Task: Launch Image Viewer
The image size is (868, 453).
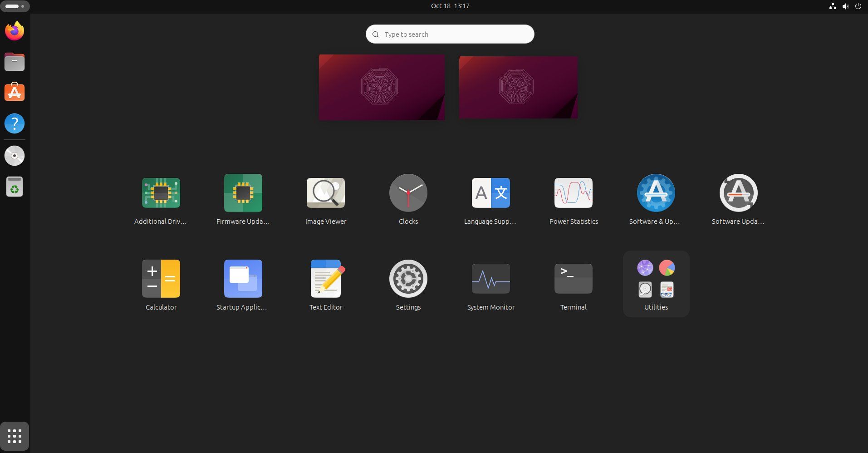Action: point(326,192)
